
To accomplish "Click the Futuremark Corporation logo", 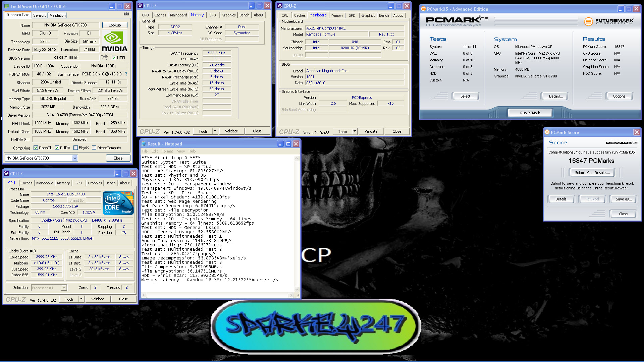I will point(609,21).
